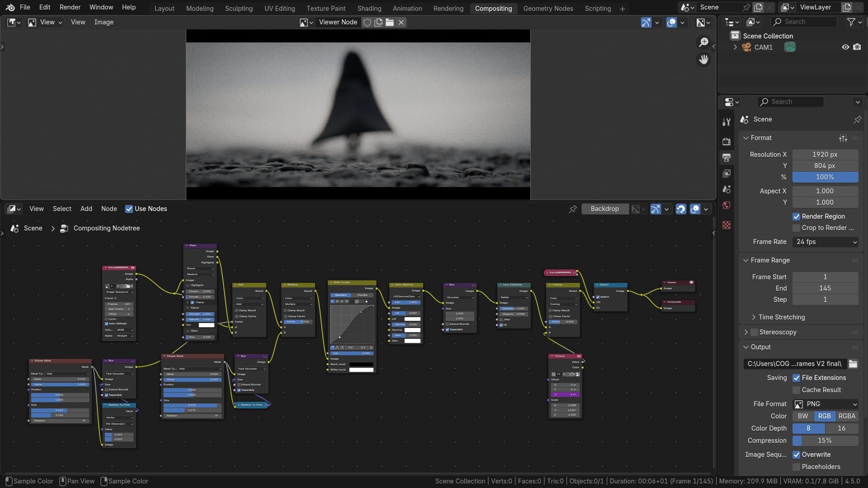Screen dimensions: 868x488
Task: Pin the Scene properties context
Action: (x=857, y=119)
